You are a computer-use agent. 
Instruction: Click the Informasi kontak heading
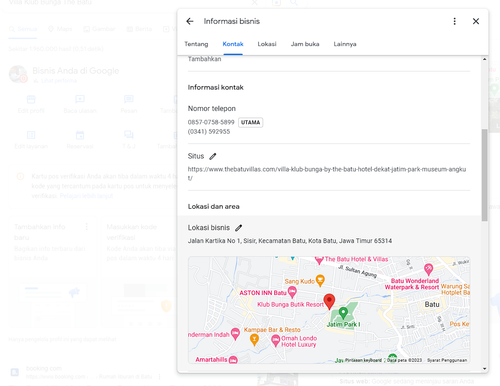(x=215, y=87)
